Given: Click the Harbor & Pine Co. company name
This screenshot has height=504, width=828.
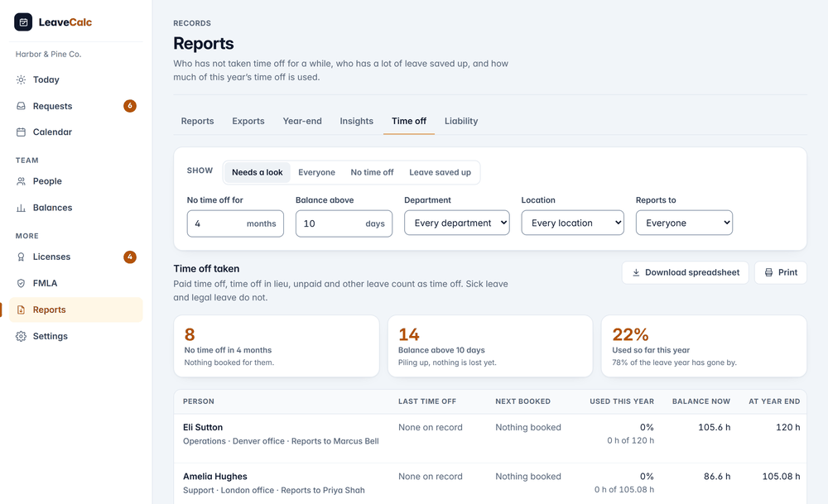Looking at the screenshot, I should pos(48,55).
